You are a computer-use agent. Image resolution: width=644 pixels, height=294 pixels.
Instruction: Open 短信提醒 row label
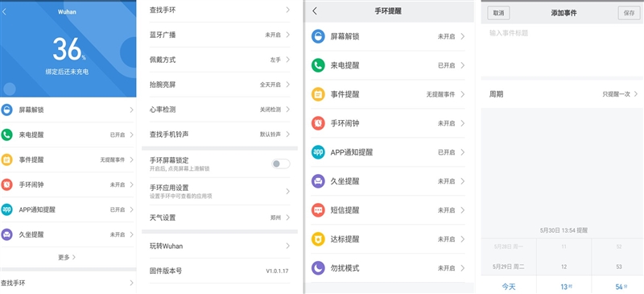tap(345, 210)
